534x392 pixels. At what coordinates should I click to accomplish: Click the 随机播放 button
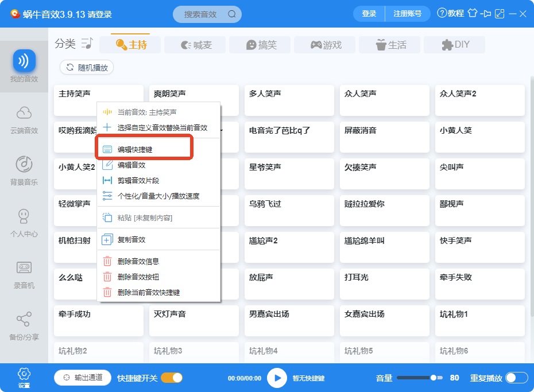click(x=87, y=67)
